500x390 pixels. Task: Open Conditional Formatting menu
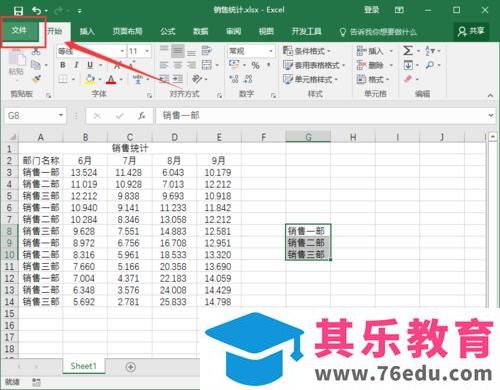[x=307, y=51]
